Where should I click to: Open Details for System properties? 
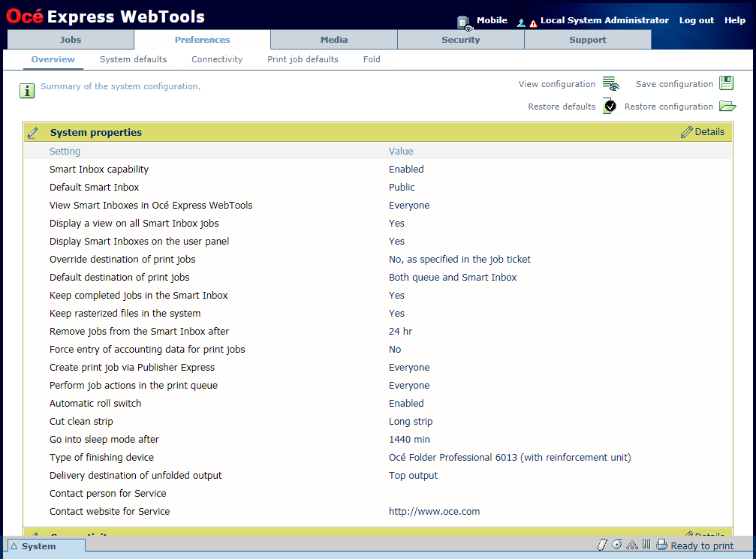(x=709, y=132)
